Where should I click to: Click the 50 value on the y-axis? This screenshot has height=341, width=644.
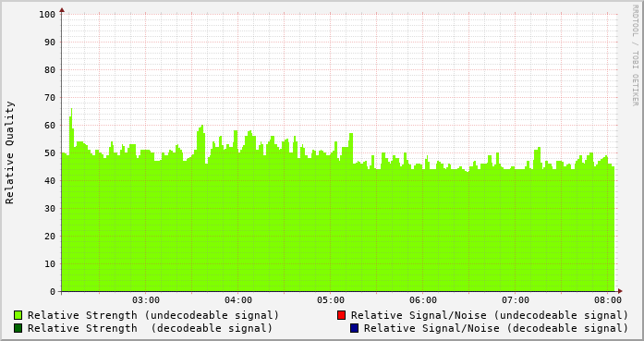(50, 152)
